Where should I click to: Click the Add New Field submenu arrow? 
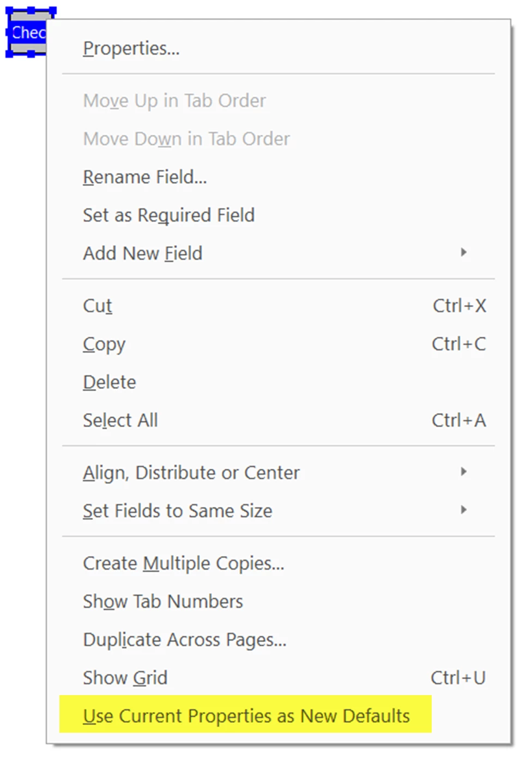click(x=463, y=253)
